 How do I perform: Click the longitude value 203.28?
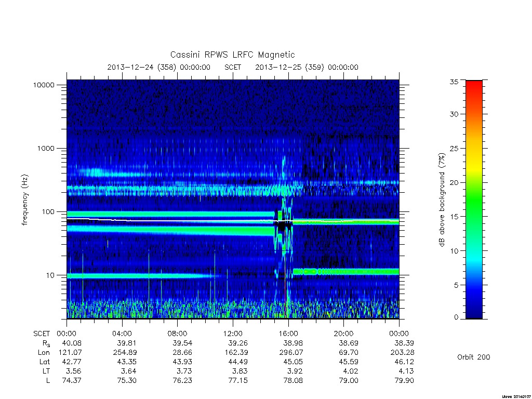[402, 353]
